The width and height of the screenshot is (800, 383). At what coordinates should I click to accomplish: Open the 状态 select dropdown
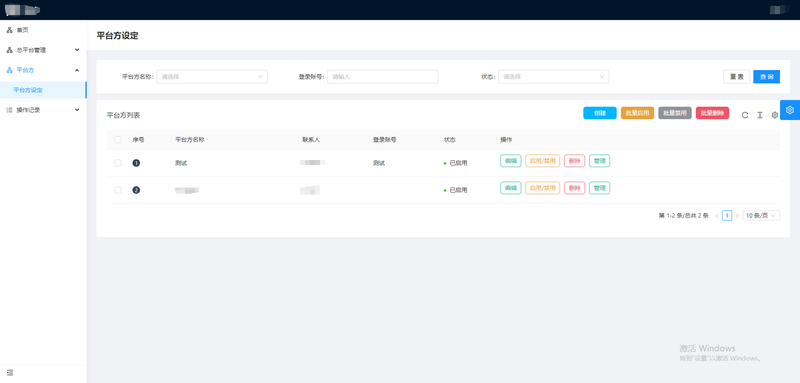[x=554, y=77]
